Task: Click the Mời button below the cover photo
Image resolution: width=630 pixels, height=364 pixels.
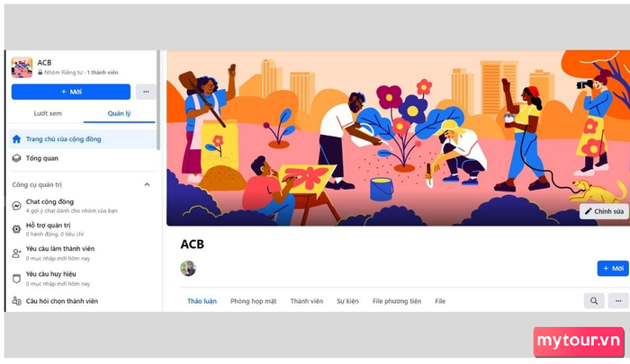Action: tap(613, 269)
